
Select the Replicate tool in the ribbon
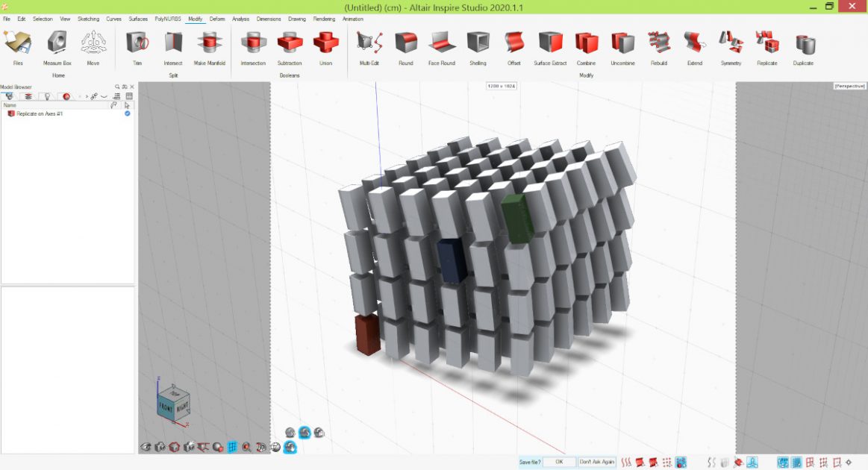pos(766,46)
